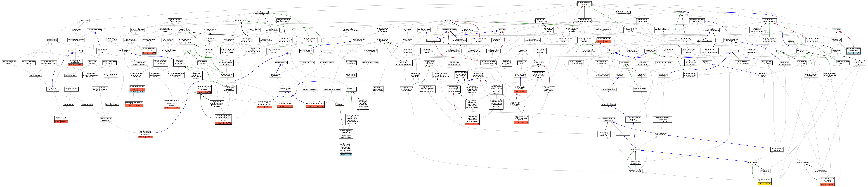Click the 'response to mitochondrial depolarisation' node
Image resolution: width=868 pixels, height=187 pixels.
click(x=378, y=89)
